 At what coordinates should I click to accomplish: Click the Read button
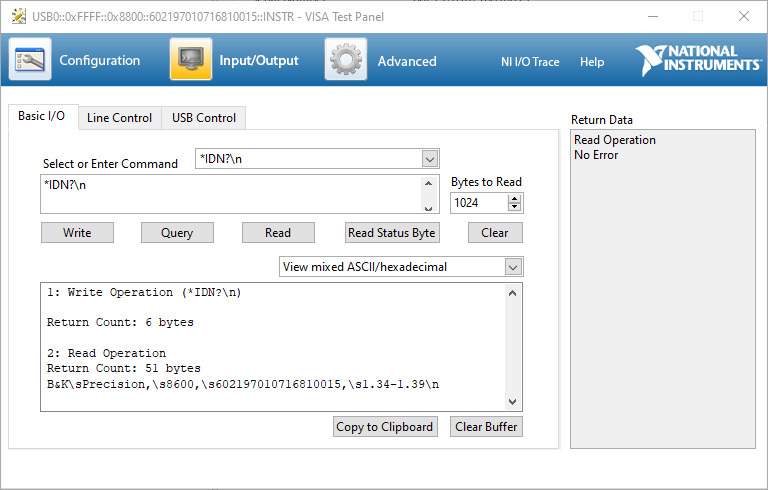278,233
